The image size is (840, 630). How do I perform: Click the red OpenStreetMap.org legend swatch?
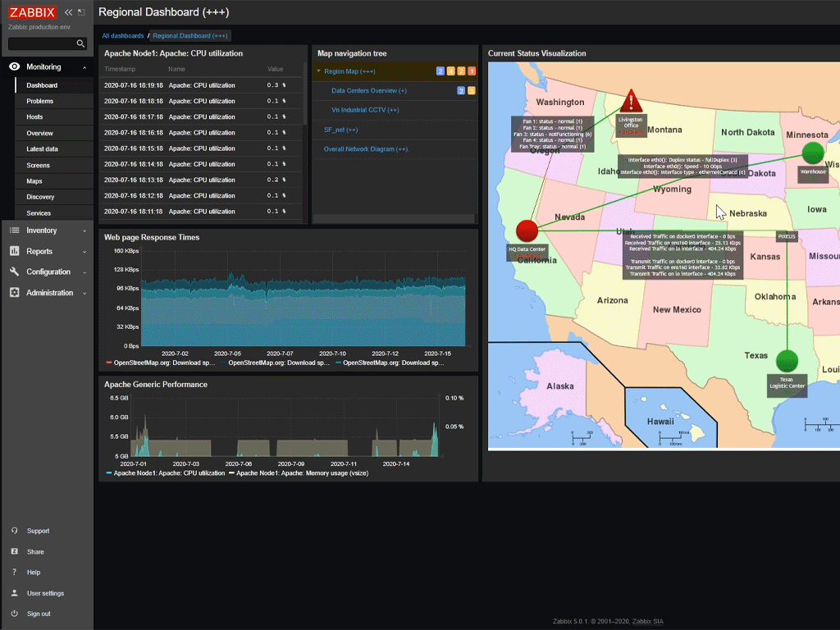click(x=109, y=363)
